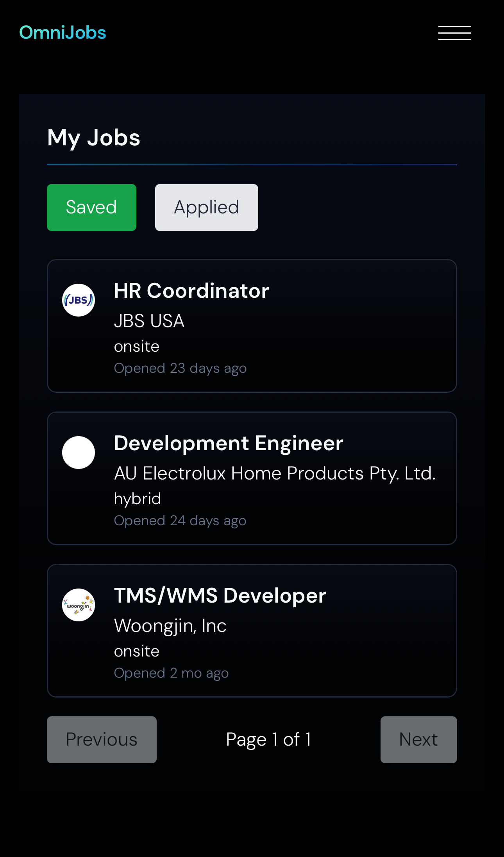Select AU Electrolux Home Products company name

(x=275, y=473)
